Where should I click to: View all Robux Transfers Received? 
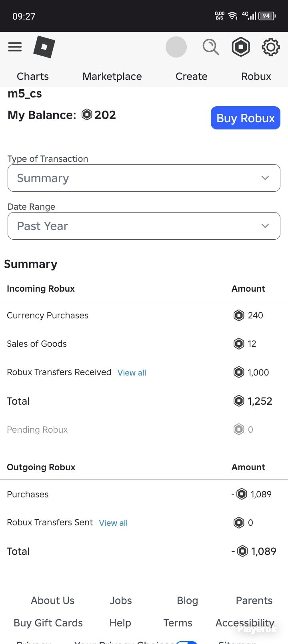(x=132, y=373)
